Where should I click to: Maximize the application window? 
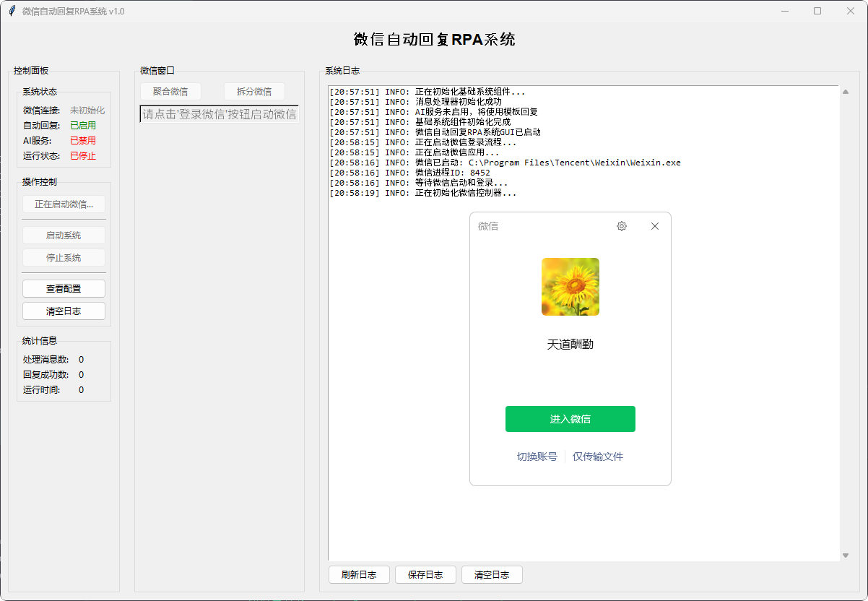tap(817, 11)
